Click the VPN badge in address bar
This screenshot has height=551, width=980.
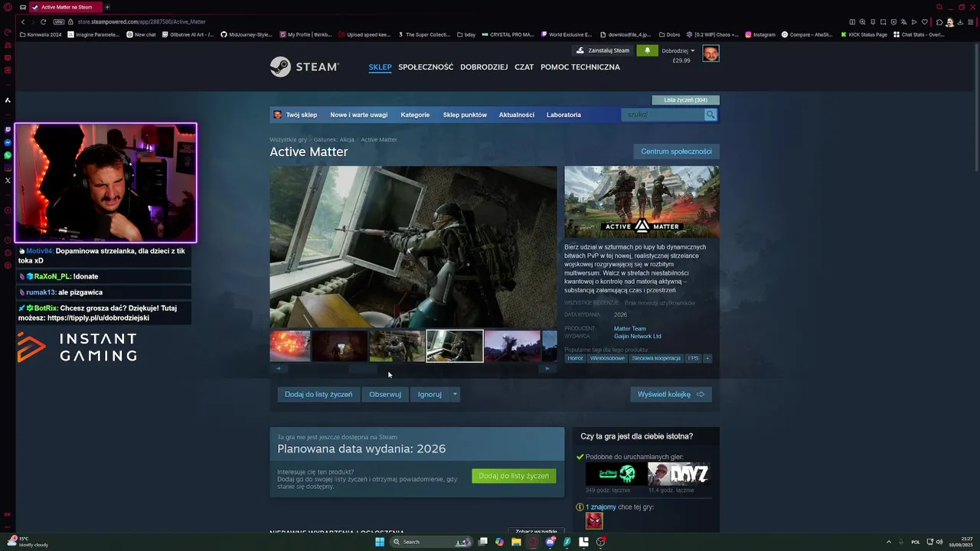click(58, 22)
